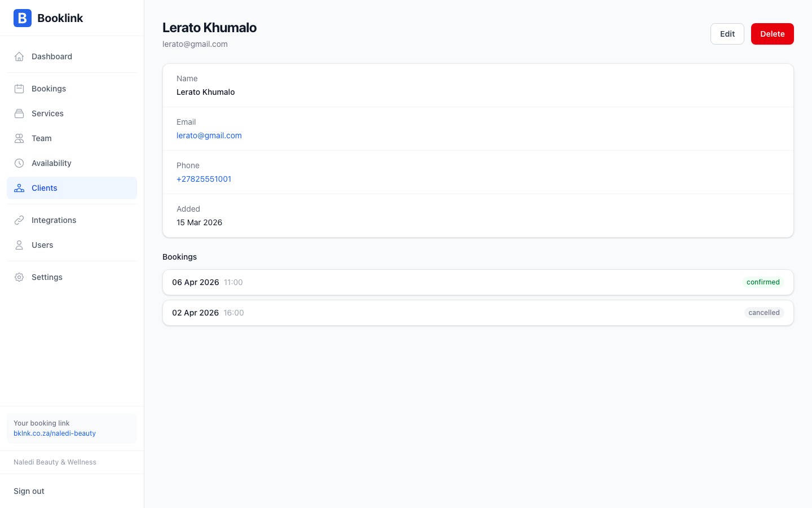Select Bookings in the sidebar menu
Screen dimensions: 812x508
pos(48,89)
